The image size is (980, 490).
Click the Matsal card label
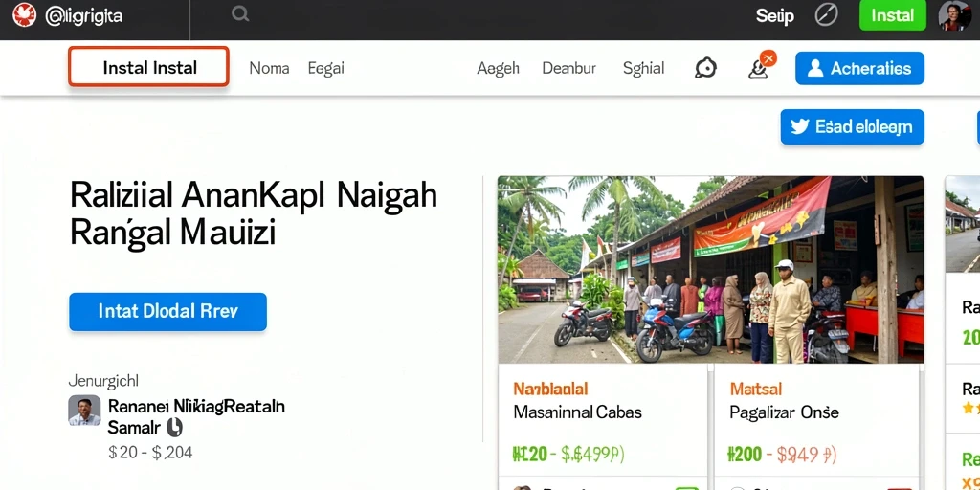[756, 390]
